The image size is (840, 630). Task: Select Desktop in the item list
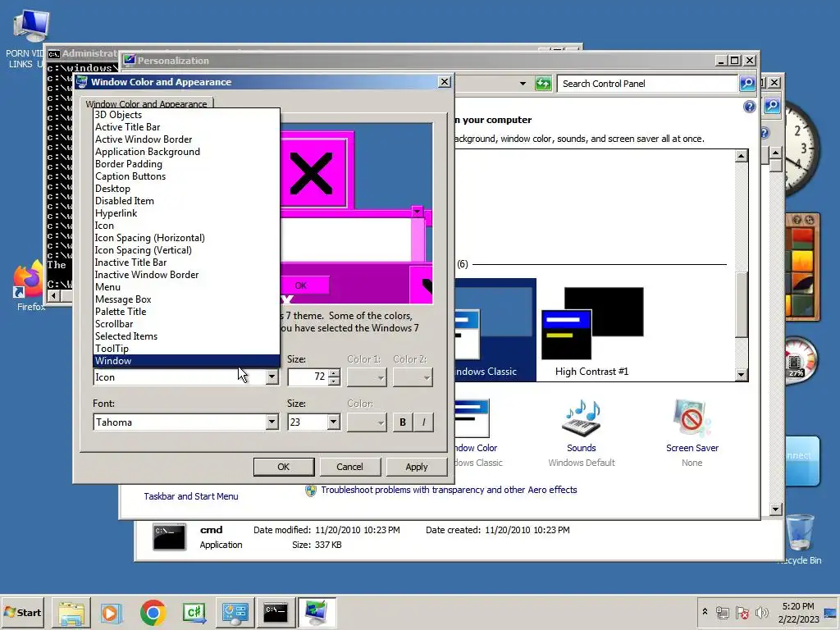click(186, 189)
